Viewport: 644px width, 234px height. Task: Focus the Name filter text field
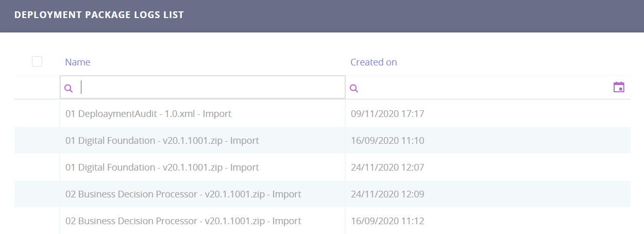click(x=211, y=88)
